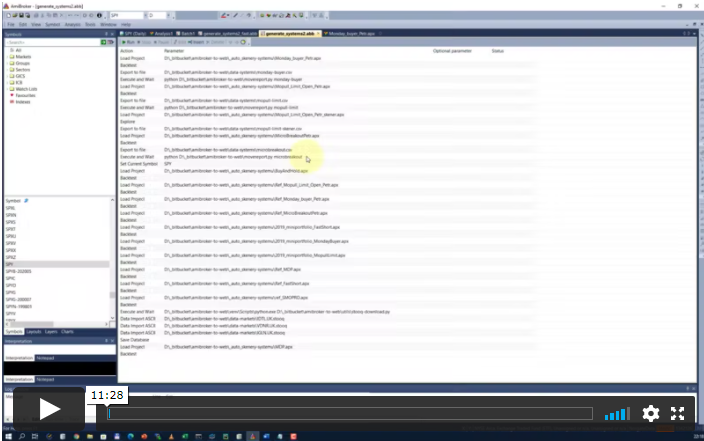This screenshot has height=441, width=704.
Task: Click the Action column header
Action: pos(127,51)
